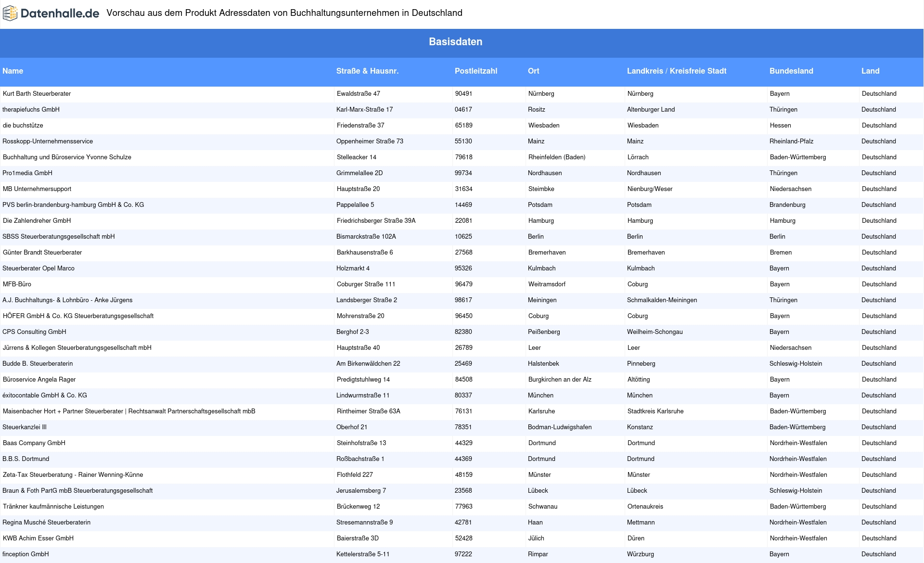
Task: Select city cell Bodman-Ludwigshafen
Action: 560,427
